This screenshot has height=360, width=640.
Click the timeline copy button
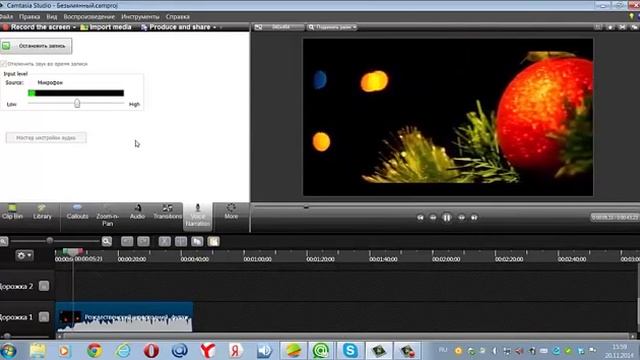tap(197, 241)
